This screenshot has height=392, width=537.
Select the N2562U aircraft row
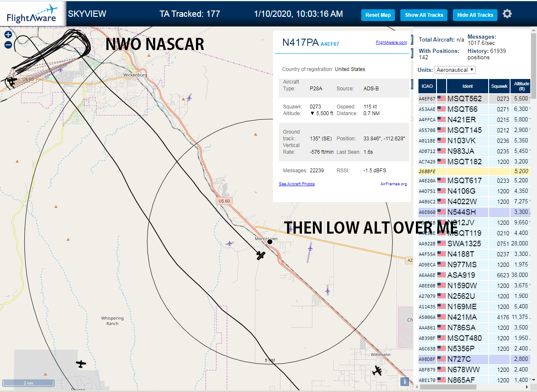474,296
